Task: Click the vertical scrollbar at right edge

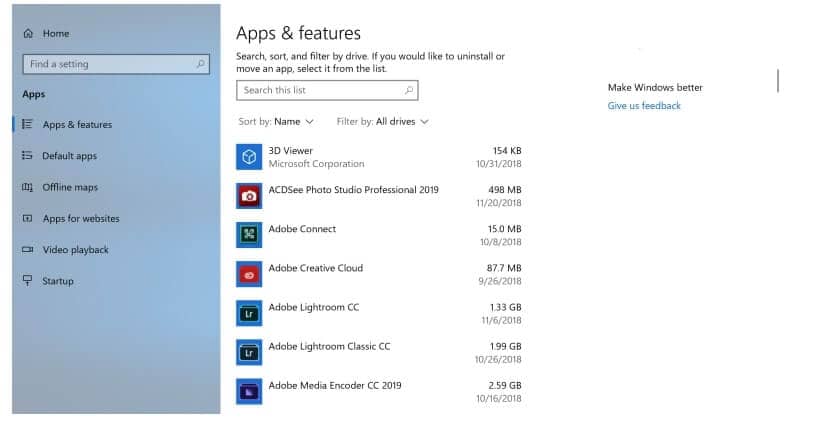Action: 778,80
